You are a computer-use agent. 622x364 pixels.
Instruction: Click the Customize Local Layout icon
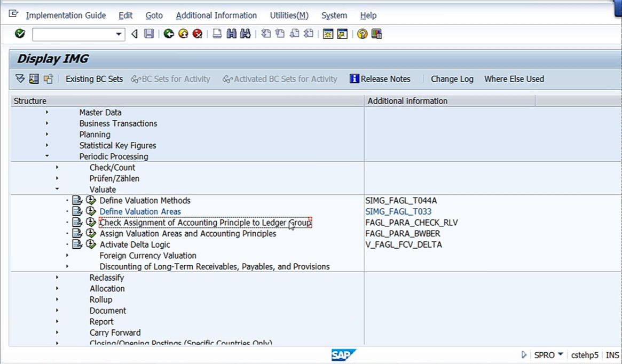(376, 34)
